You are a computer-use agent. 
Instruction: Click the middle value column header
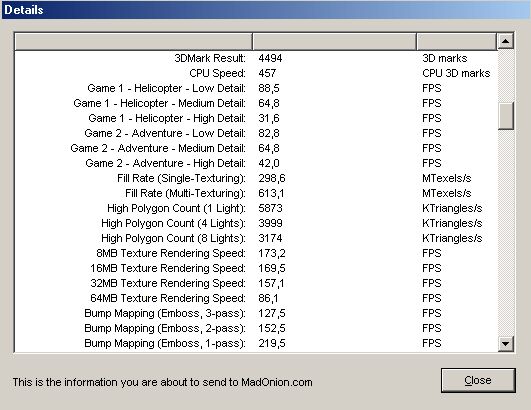click(x=334, y=42)
